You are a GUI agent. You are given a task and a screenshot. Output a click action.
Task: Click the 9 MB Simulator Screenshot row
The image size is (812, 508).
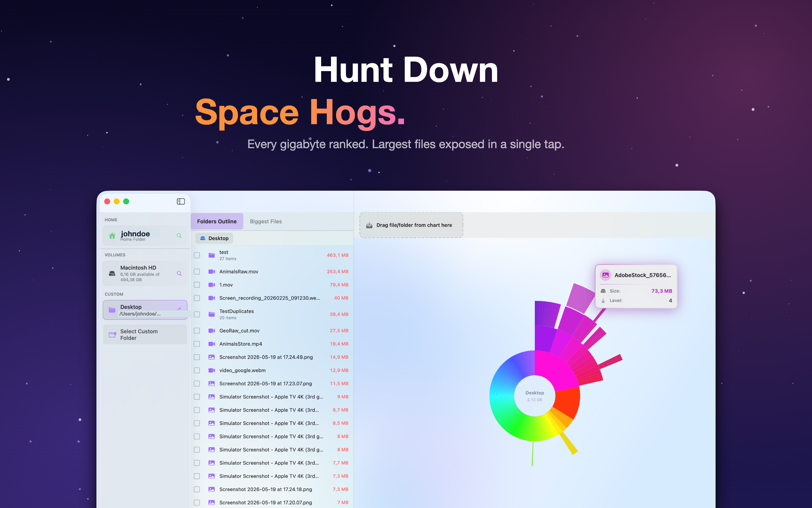[272, 397]
